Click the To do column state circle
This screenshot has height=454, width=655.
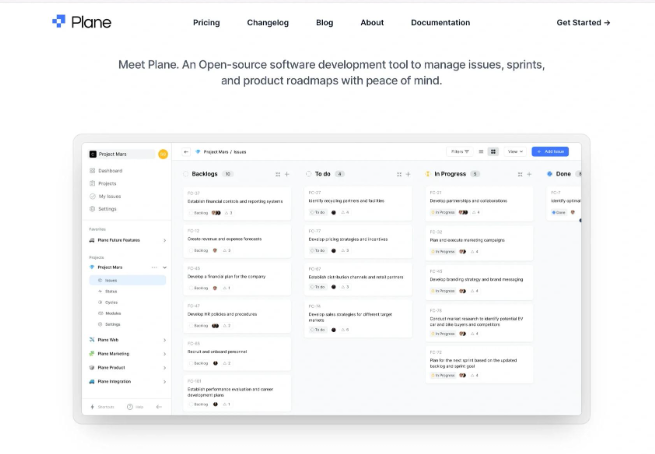pos(309,174)
